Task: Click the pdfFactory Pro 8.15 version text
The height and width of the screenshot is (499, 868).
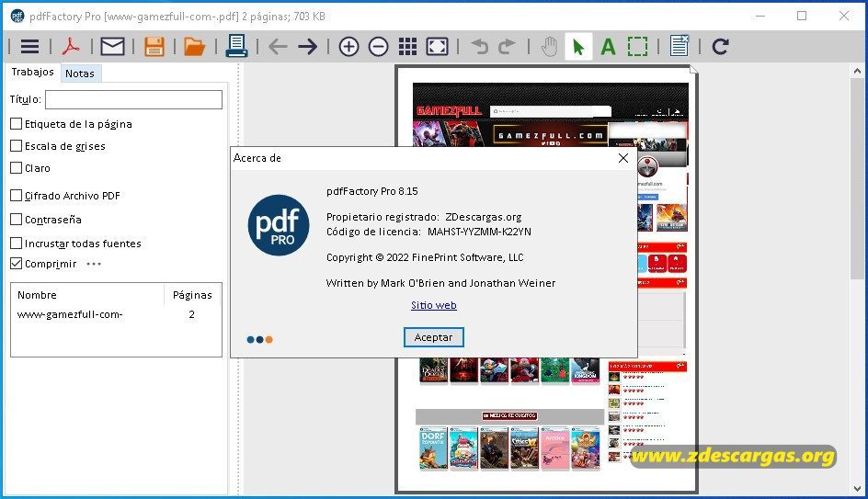Action: [x=372, y=191]
